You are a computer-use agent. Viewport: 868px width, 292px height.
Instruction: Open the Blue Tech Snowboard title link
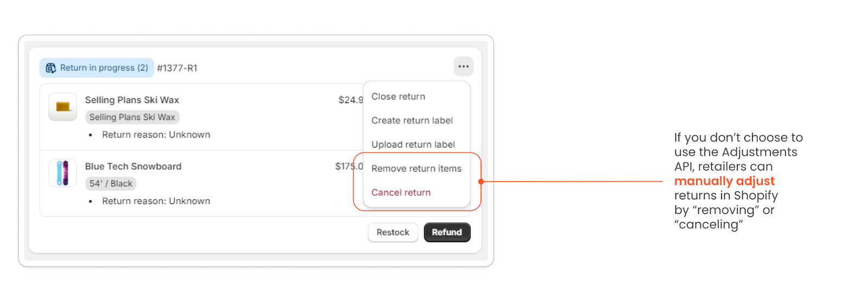(x=133, y=167)
